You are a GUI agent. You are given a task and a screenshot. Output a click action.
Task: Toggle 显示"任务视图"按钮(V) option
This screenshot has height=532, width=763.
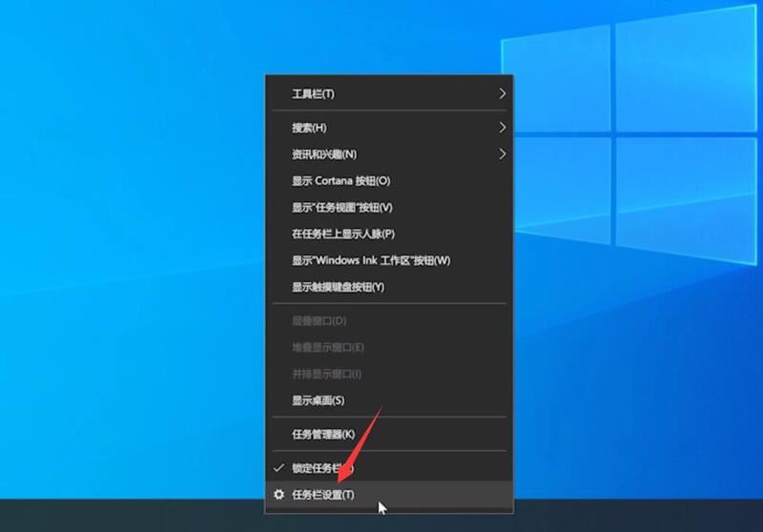(342, 208)
